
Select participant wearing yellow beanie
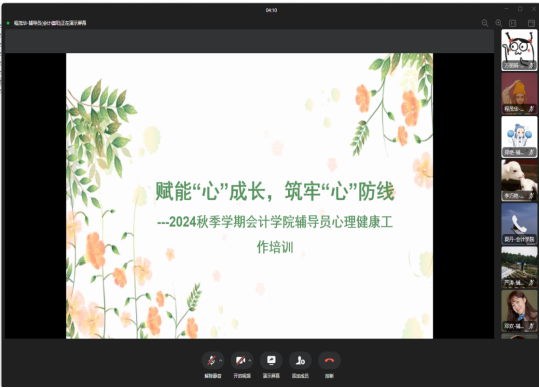(x=519, y=93)
